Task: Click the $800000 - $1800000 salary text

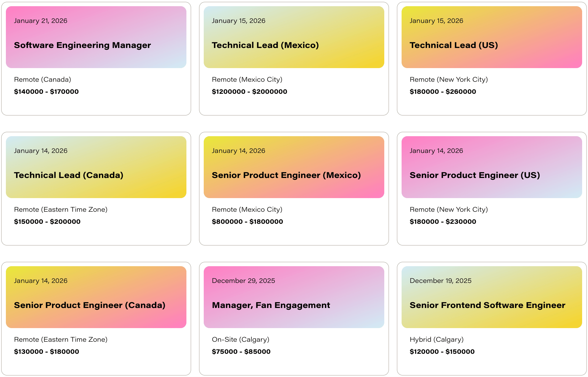Action: coord(247,222)
